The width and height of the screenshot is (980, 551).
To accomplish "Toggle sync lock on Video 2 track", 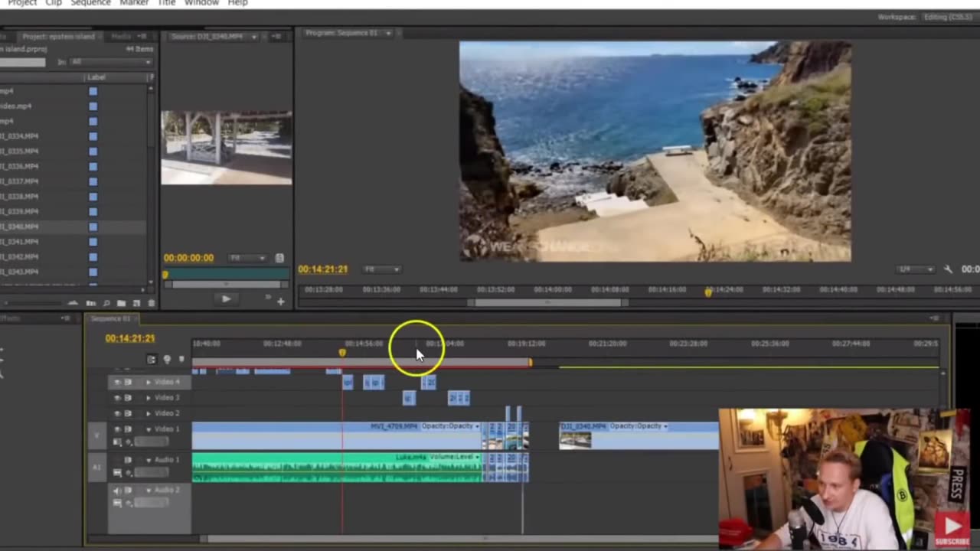I will (128, 413).
